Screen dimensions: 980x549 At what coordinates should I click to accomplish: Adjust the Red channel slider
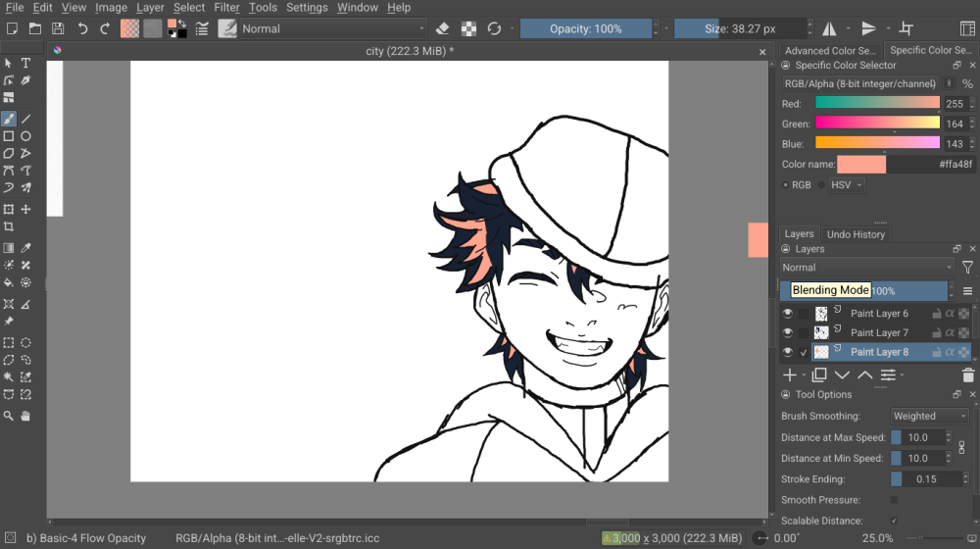tap(877, 104)
